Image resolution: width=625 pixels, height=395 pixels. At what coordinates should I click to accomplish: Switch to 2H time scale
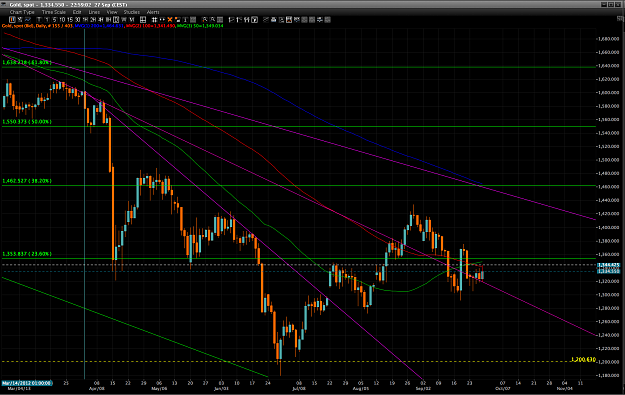click(x=92, y=20)
